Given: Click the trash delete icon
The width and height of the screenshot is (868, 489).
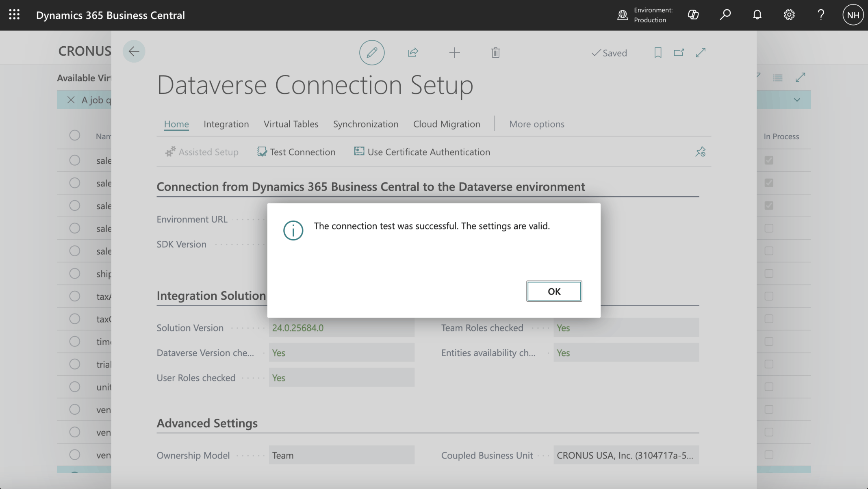Looking at the screenshot, I should [495, 53].
